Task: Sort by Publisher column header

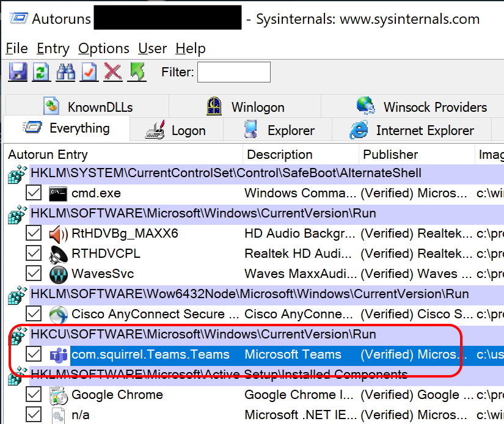Action: 417,155
